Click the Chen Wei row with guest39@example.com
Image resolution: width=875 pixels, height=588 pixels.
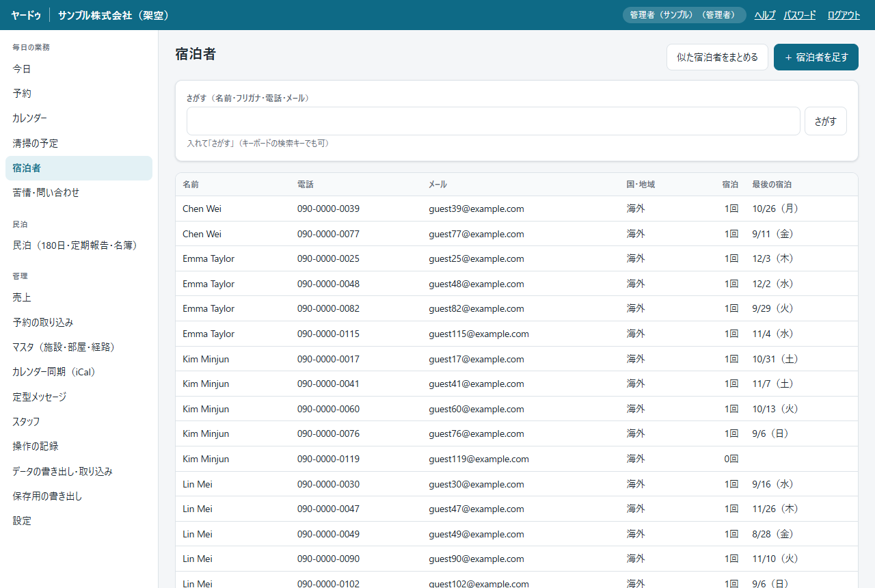[x=517, y=209]
